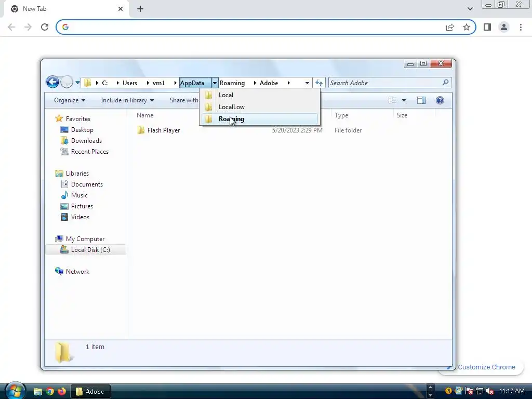Close the New Tab tab
532x399 pixels.
coord(121,9)
